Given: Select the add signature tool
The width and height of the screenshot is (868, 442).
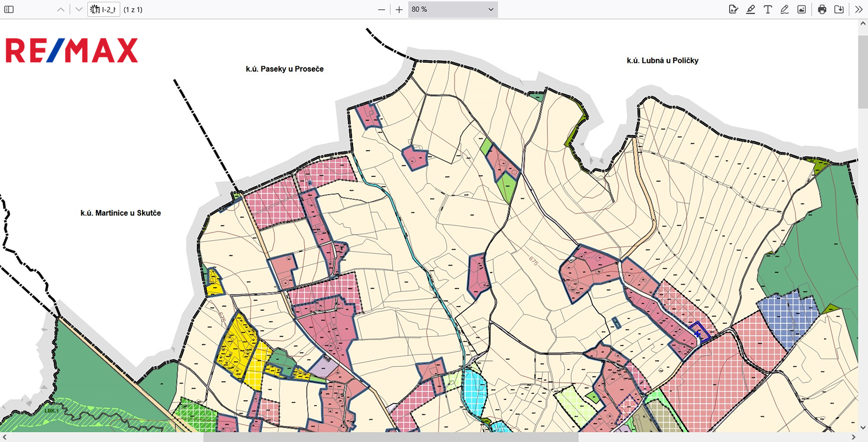Looking at the screenshot, I should point(733,9).
